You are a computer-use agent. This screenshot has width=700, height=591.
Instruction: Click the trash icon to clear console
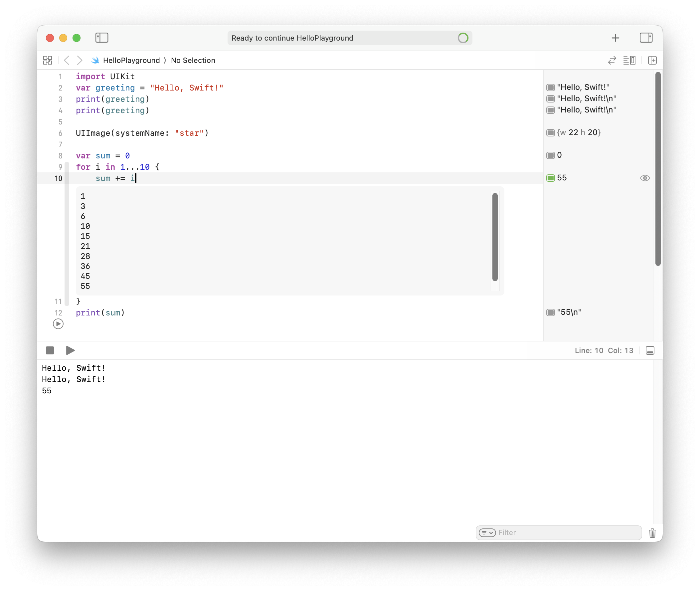652,533
